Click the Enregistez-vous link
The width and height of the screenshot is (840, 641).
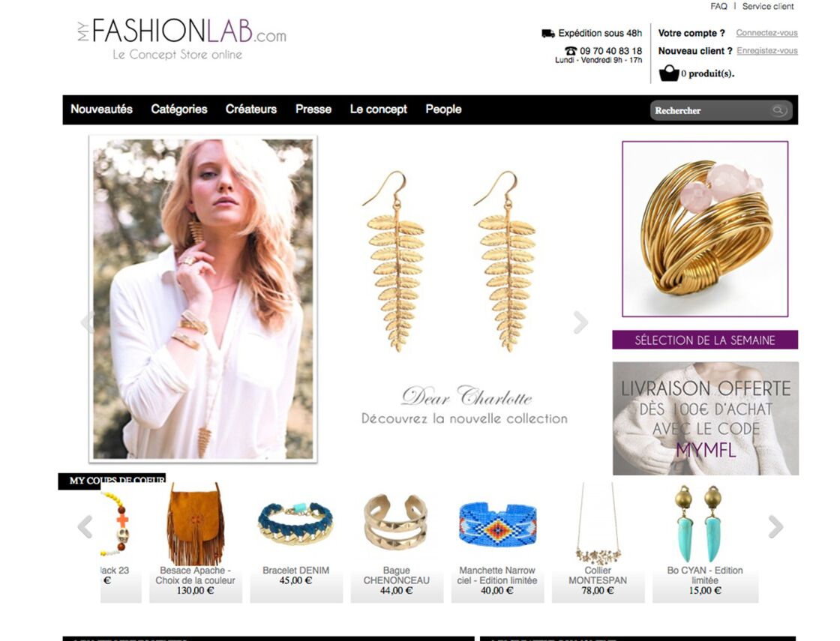point(767,51)
